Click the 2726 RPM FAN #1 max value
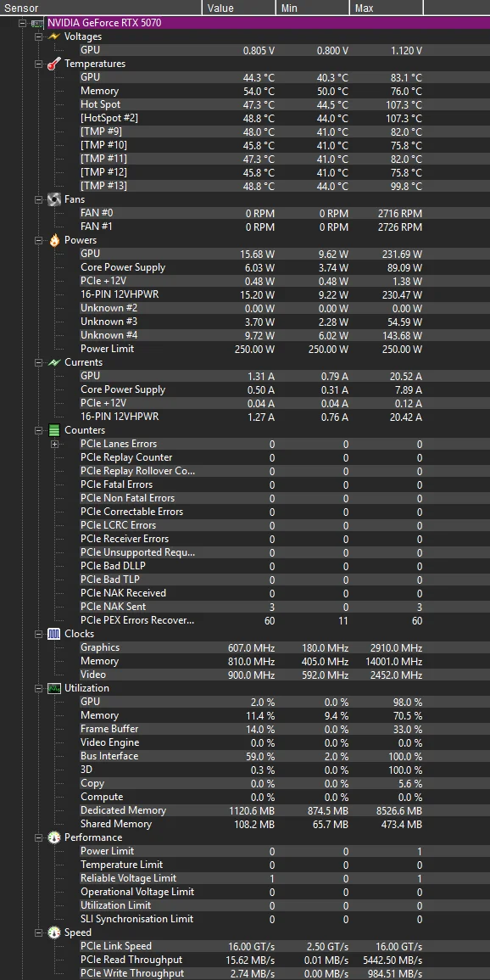The image size is (490, 980). (x=400, y=227)
